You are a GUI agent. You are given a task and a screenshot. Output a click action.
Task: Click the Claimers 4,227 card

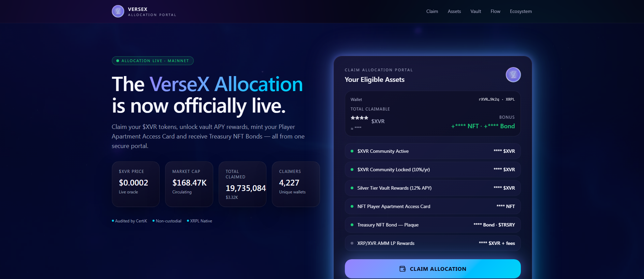[x=296, y=184]
